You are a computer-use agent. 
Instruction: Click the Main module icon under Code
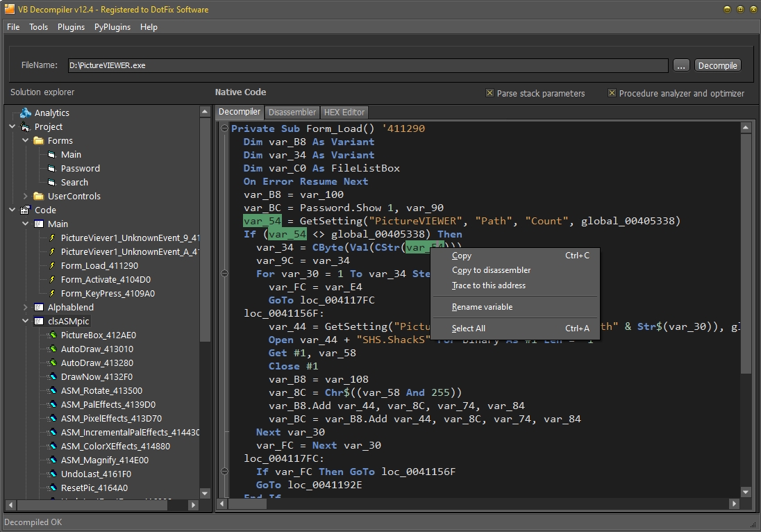(39, 224)
